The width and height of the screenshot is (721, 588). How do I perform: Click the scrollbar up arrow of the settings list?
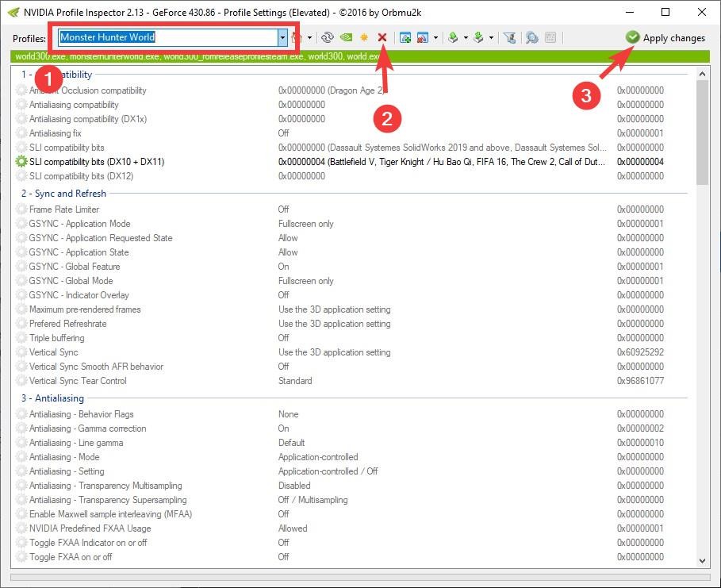click(702, 74)
